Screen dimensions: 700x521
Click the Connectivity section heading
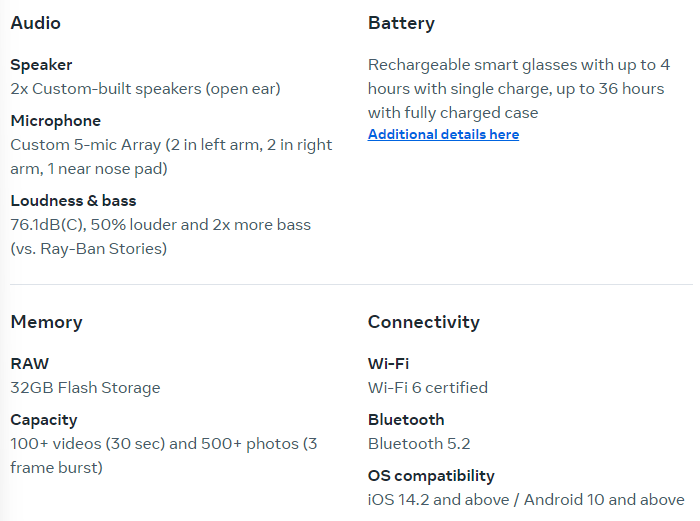coord(423,322)
